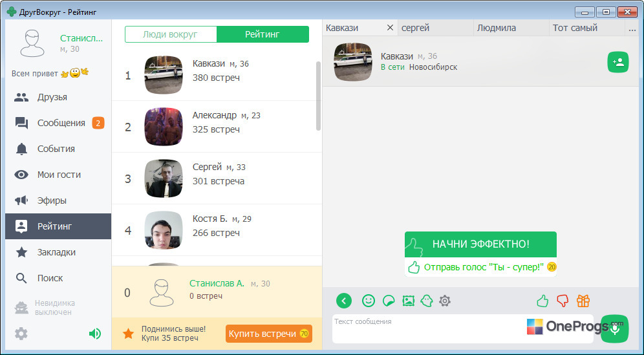Open Сергей's avatar in rating list
Screen dimensions: 644x355
pos(164,178)
